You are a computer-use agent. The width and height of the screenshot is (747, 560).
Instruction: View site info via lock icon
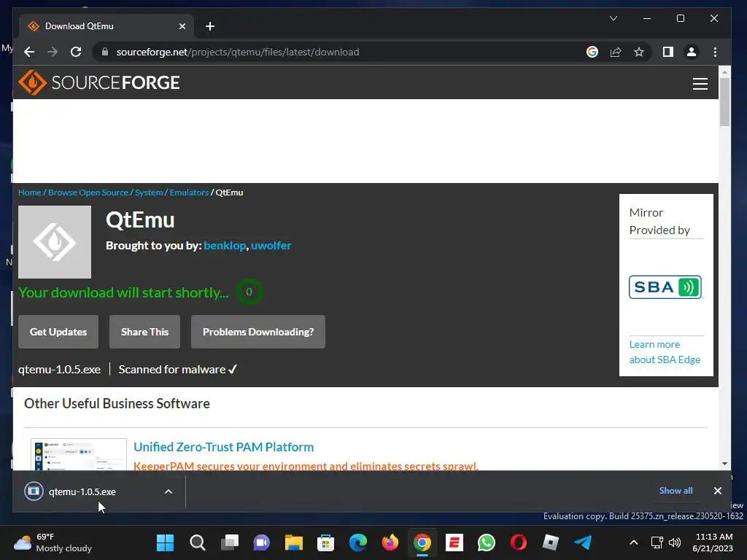(x=105, y=52)
